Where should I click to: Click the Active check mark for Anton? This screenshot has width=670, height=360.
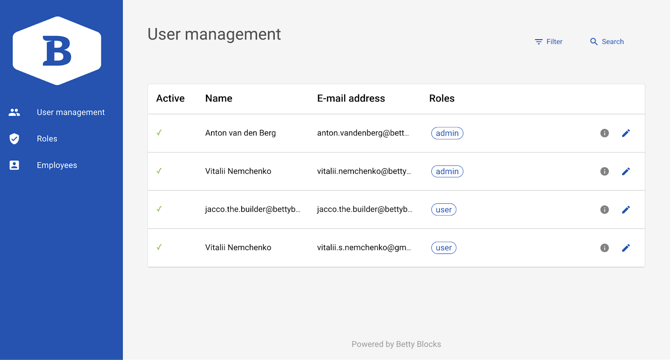tap(159, 133)
